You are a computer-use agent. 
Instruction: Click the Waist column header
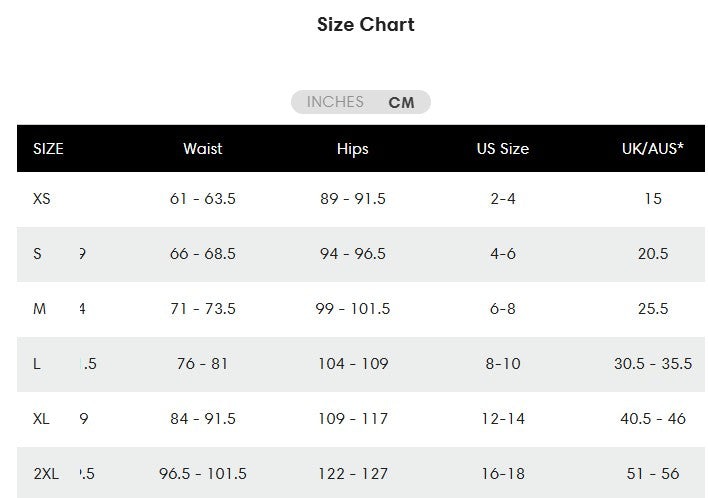coord(203,149)
